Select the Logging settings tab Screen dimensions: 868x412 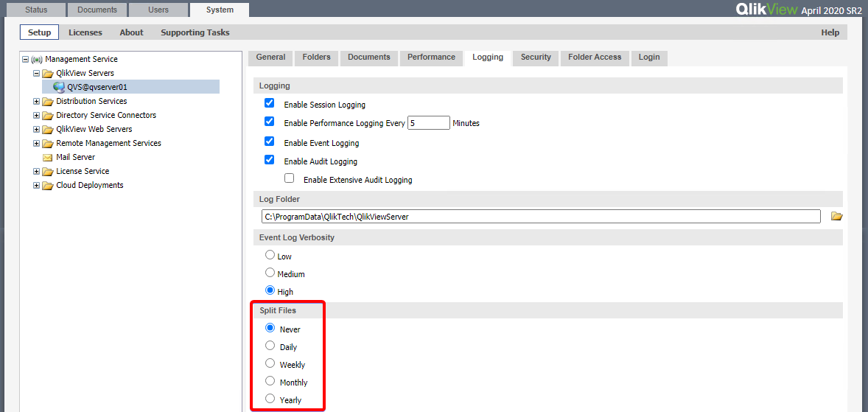488,57
